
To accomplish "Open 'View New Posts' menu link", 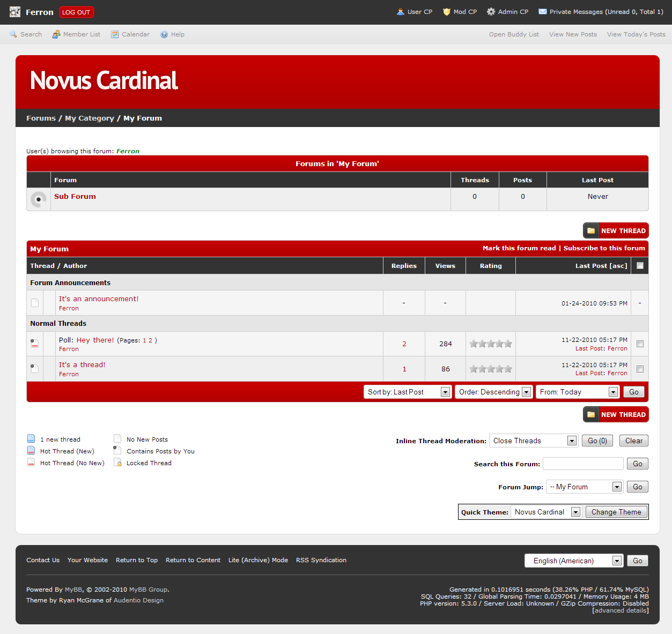I will pos(573,34).
